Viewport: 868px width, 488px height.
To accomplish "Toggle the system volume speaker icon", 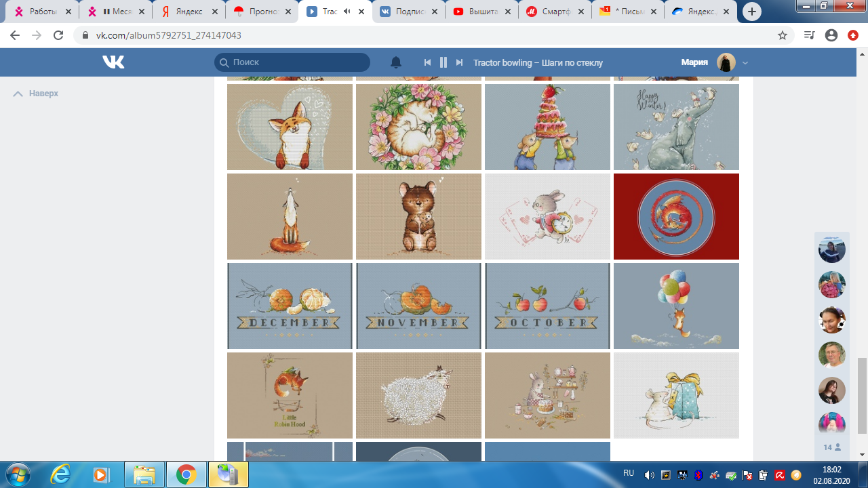I will (x=649, y=474).
